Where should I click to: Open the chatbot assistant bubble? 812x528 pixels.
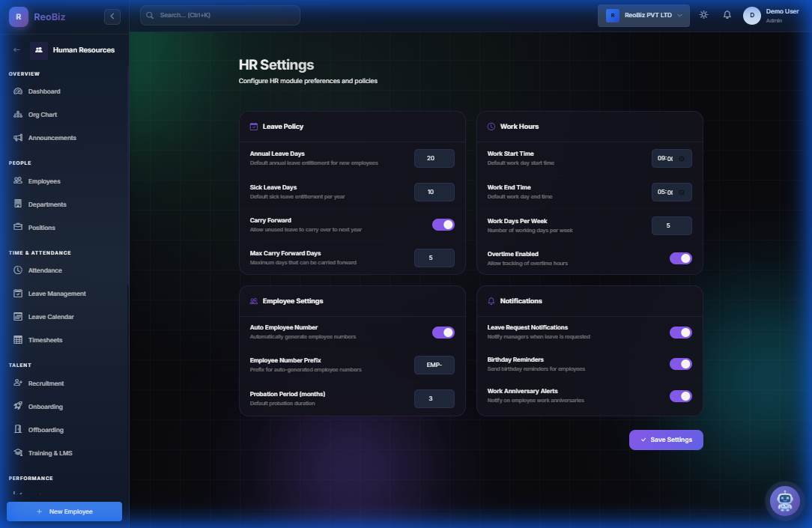pos(784,501)
